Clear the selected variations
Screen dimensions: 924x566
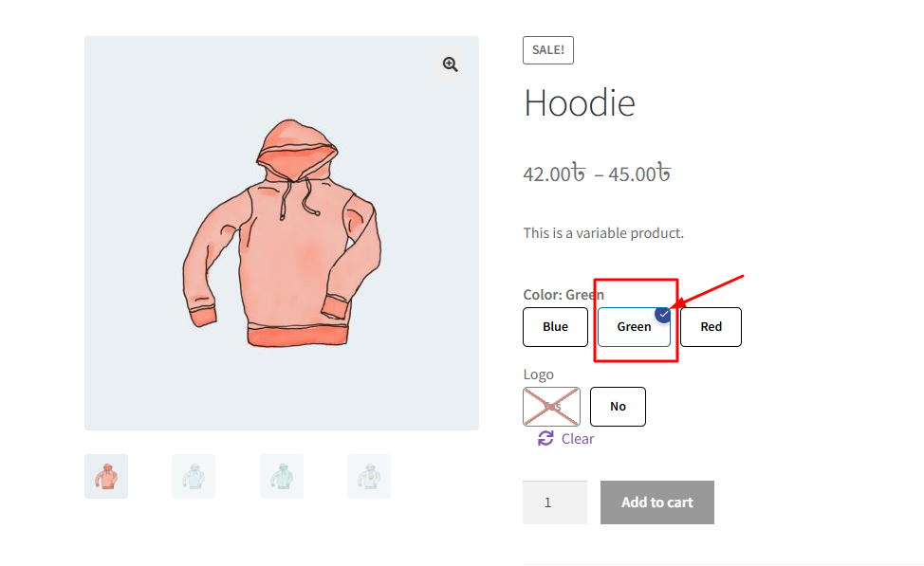point(577,438)
